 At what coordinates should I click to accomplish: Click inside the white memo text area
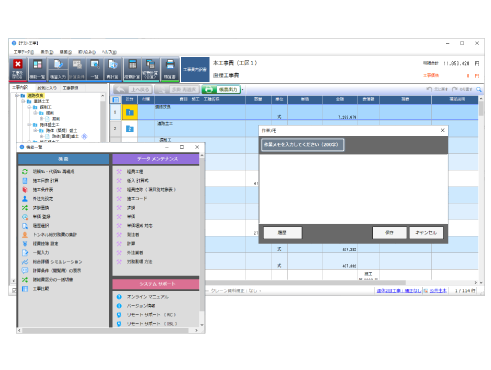353,189
